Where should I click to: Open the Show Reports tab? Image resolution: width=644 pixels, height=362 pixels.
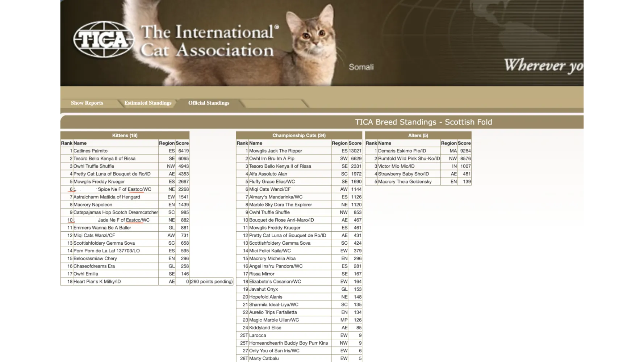click(87, 103)
